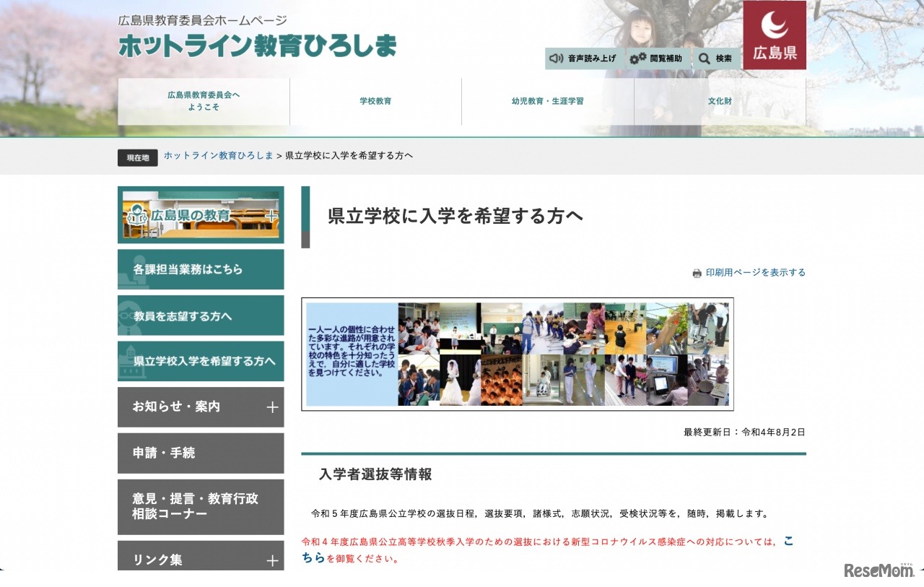Select 申請・手続 in the sidebar

click(x=201, y=453)
